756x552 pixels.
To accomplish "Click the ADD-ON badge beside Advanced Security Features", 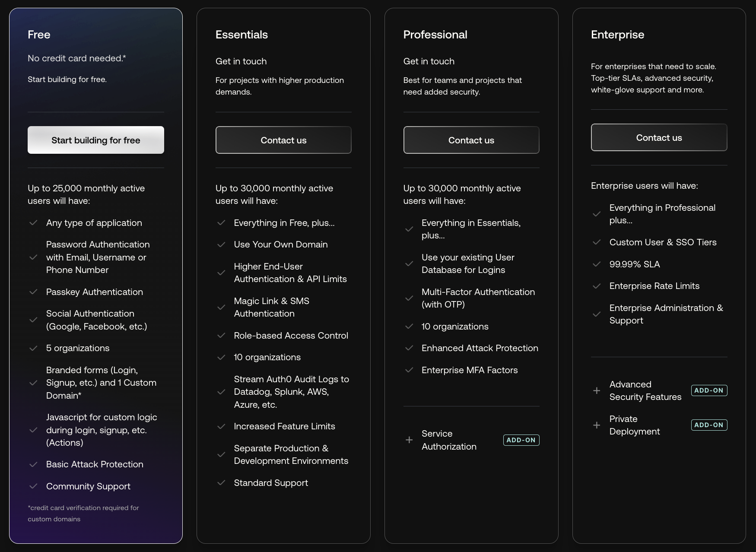I will (709, 390).
